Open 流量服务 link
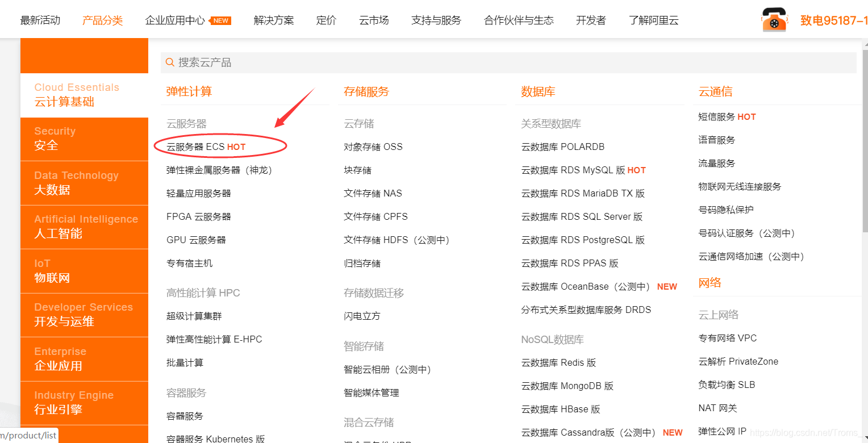This screenshot has height=443, width=868. tap(717, 163)
